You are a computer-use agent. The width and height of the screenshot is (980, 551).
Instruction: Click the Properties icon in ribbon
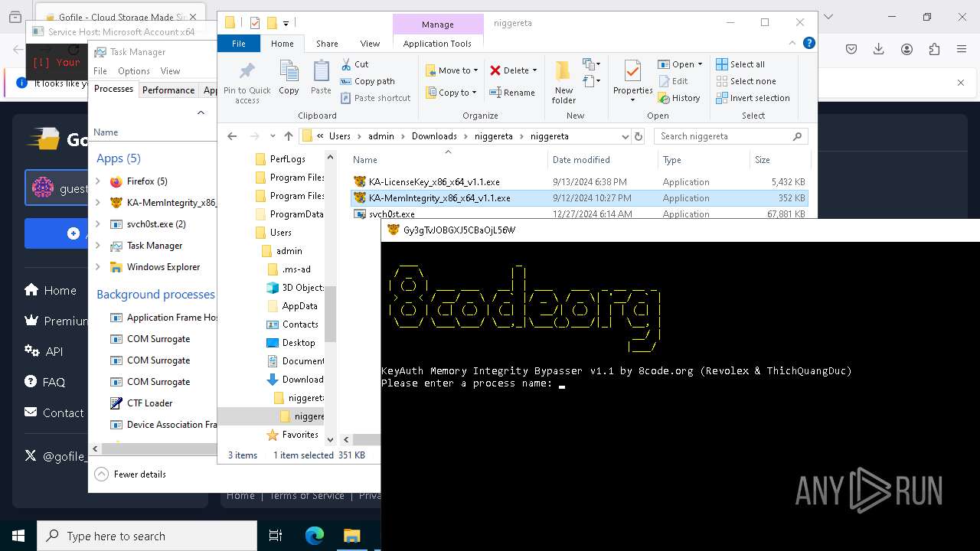[x=632, y=71]
